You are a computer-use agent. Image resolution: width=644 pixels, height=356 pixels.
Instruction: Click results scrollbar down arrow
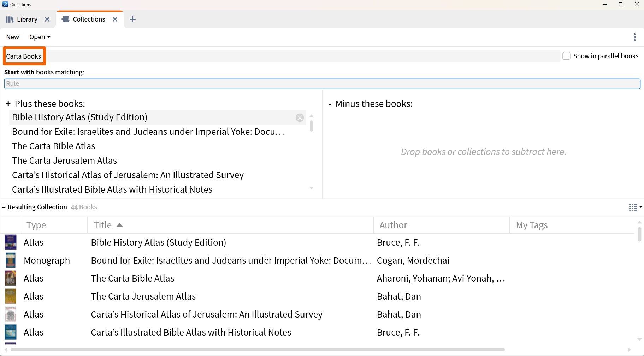tap(639, 339)
